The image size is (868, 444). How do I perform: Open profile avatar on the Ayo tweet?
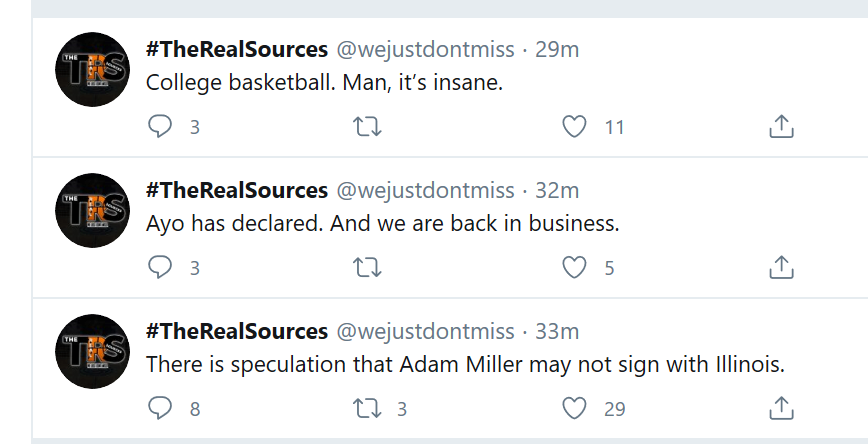[x=92, y=210]
